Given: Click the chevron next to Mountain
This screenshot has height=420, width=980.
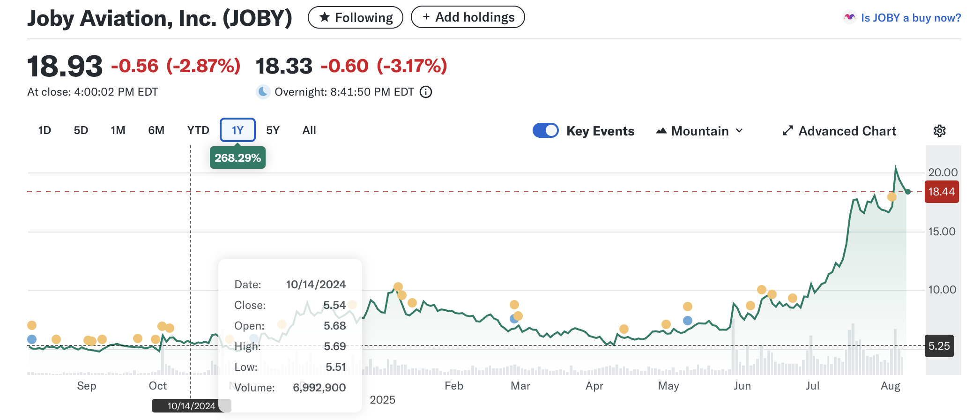Looking at the screenshot, I should click(739, 131).
